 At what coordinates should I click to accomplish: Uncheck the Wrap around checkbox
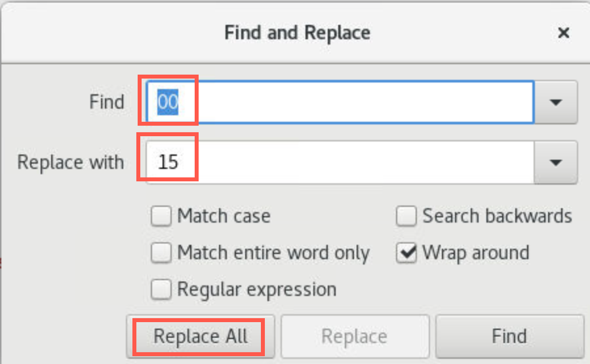(406, 253)
